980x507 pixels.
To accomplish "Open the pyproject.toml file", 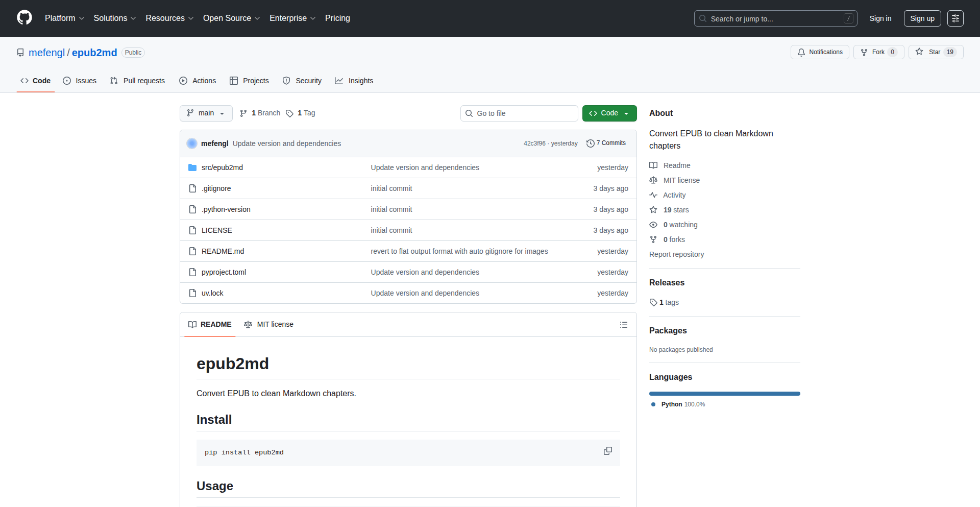I will 224,272.
